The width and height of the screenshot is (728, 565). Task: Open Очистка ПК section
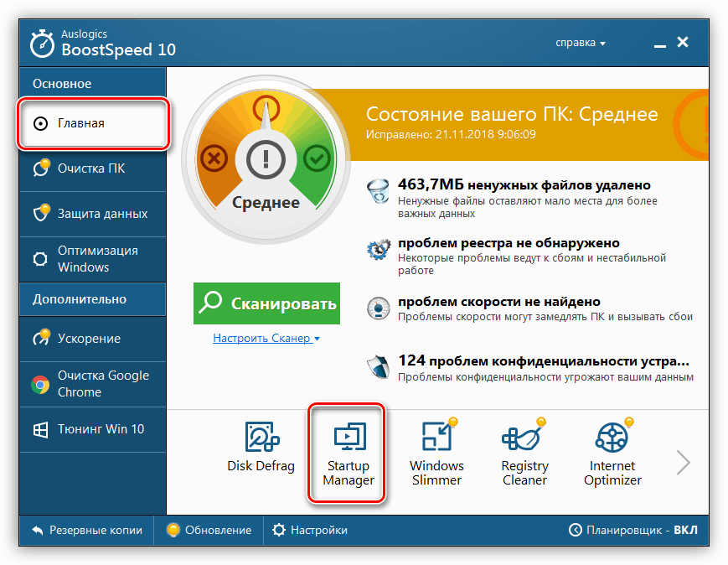point(93,168)
